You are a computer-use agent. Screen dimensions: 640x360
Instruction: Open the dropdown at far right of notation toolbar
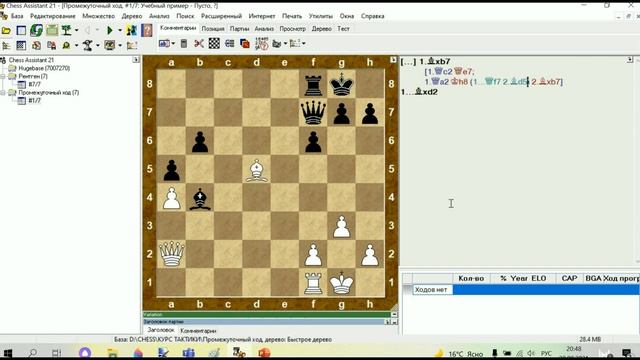pyautogui.click(x=303, y=44)
